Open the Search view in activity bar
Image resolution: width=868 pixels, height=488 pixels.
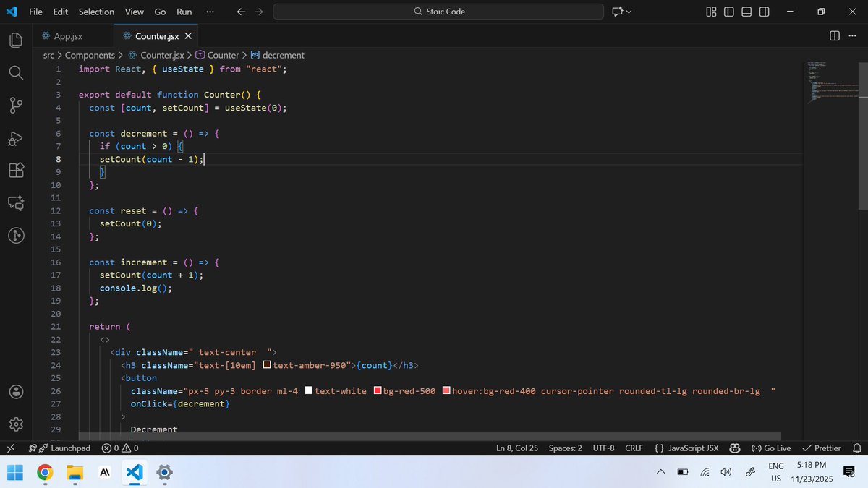point(16,72)
